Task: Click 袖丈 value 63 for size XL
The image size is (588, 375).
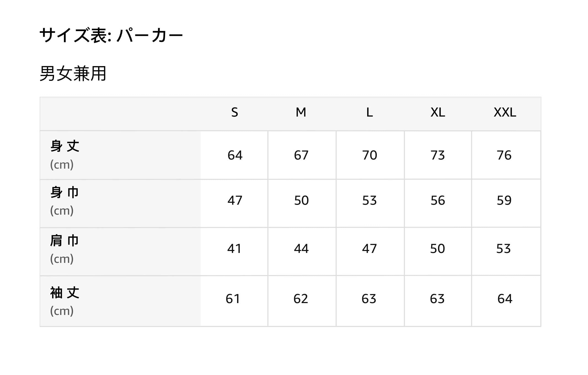Action: [x=437, y=299]
